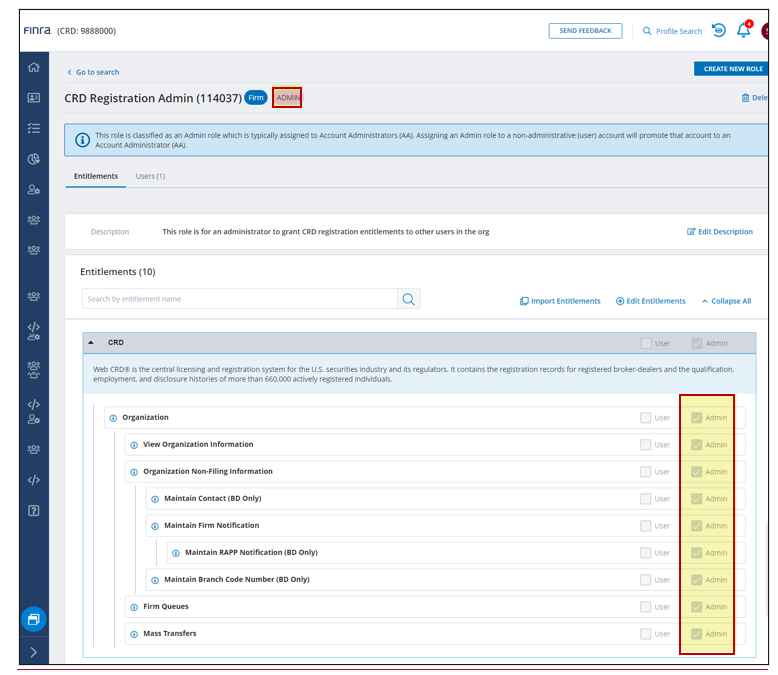Click info icon next to Organization
The image size is (778, 675).
113,418
